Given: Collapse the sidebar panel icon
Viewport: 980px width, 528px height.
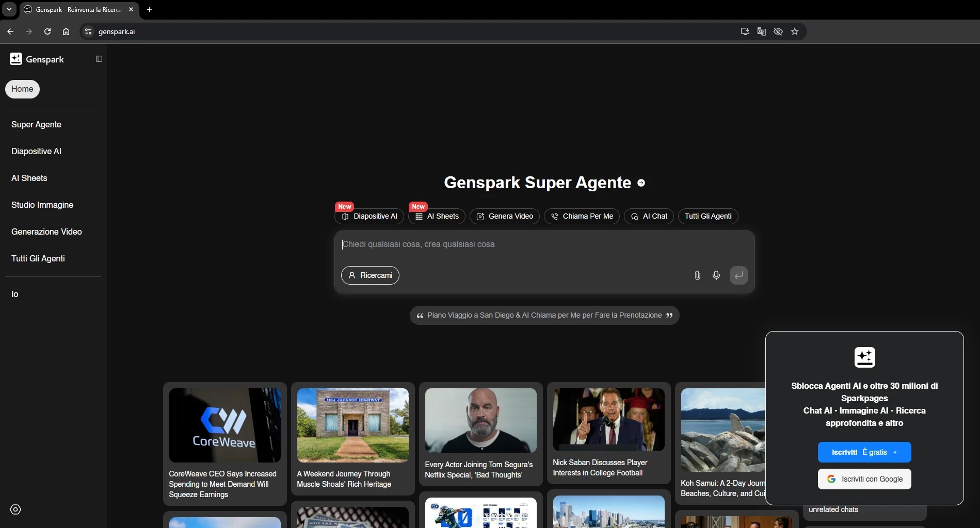Looking at the screenshot, I should point(99,59).
